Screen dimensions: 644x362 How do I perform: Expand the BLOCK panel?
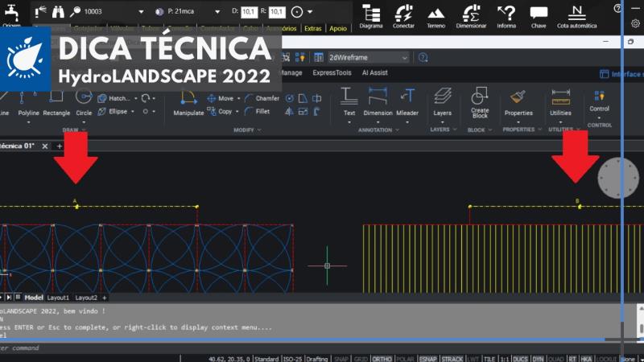click(479, 130)
